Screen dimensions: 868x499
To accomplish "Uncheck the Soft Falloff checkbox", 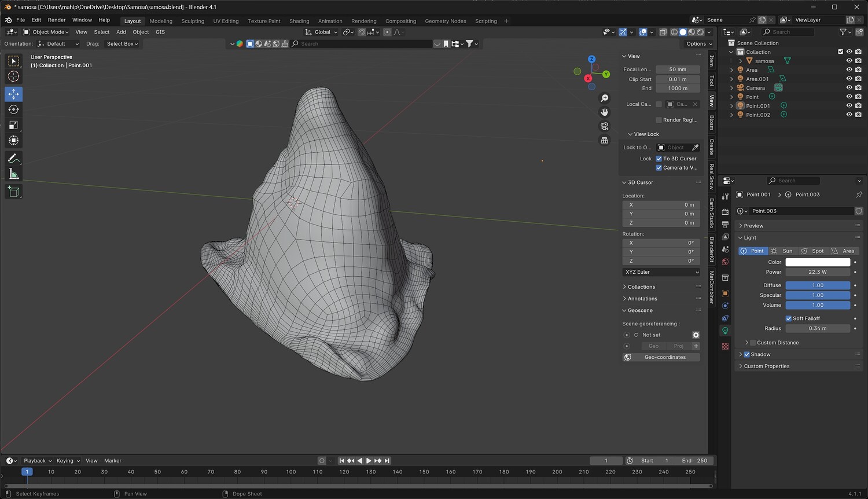I will (788, 318).
